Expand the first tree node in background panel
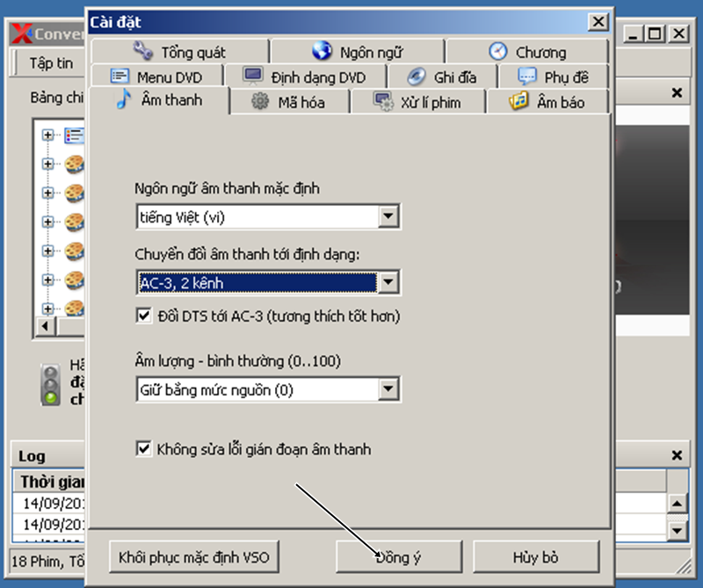 point(47,134)
